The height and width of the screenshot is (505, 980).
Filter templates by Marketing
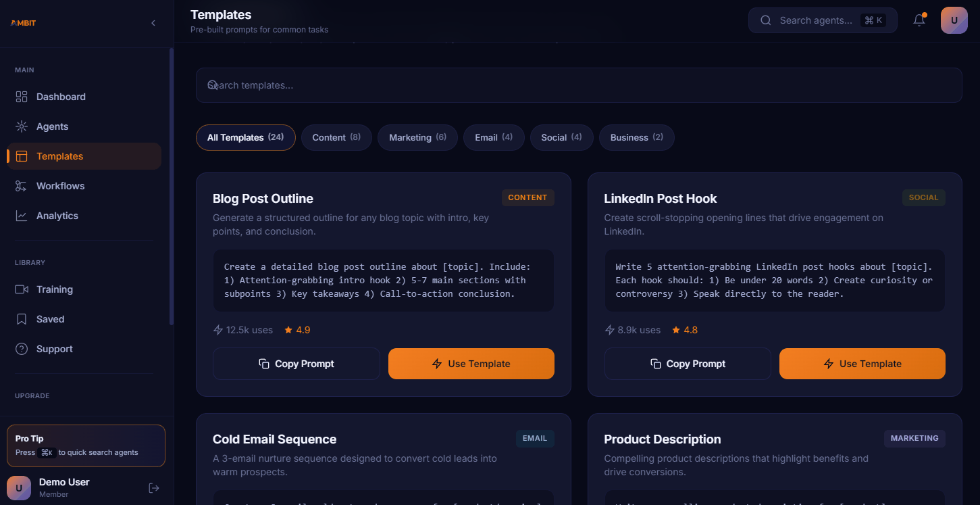point(417,137)
